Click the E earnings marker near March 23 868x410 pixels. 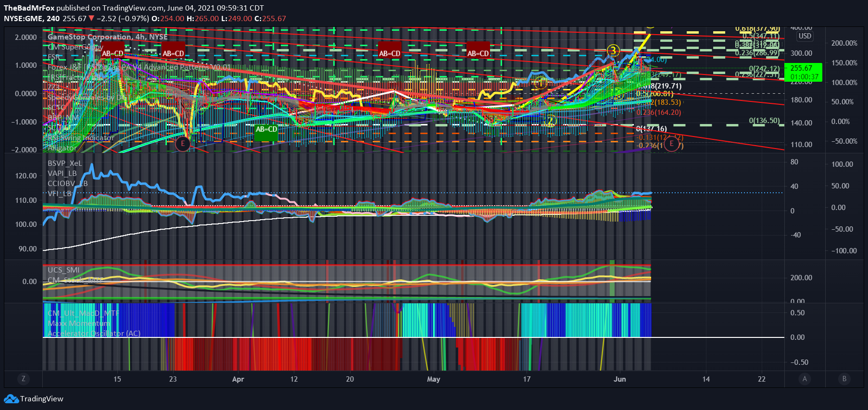[x=182, y=143]
